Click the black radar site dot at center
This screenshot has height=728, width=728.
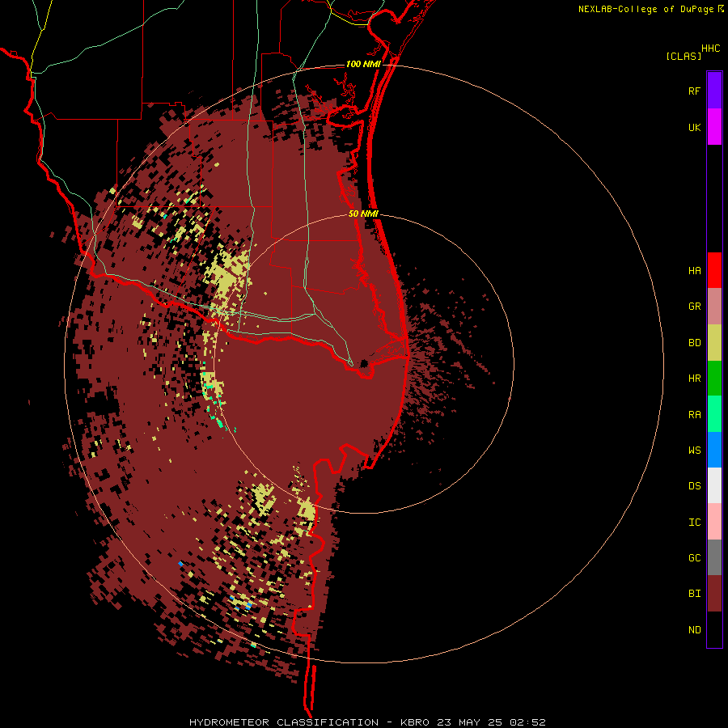pyautogui.click(x=364, y=362)
